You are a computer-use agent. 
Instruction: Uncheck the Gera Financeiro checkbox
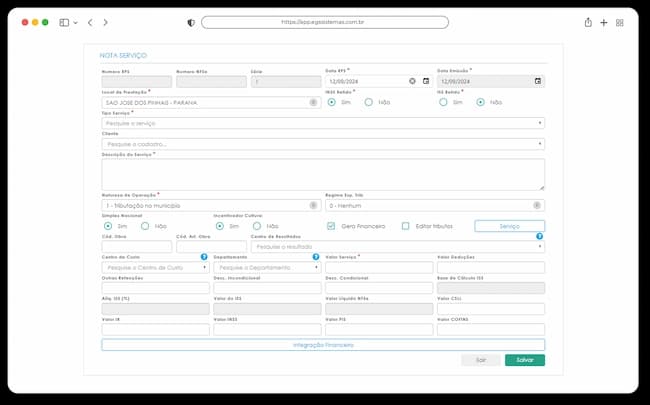pyautogui.click(x=331, y=226)
